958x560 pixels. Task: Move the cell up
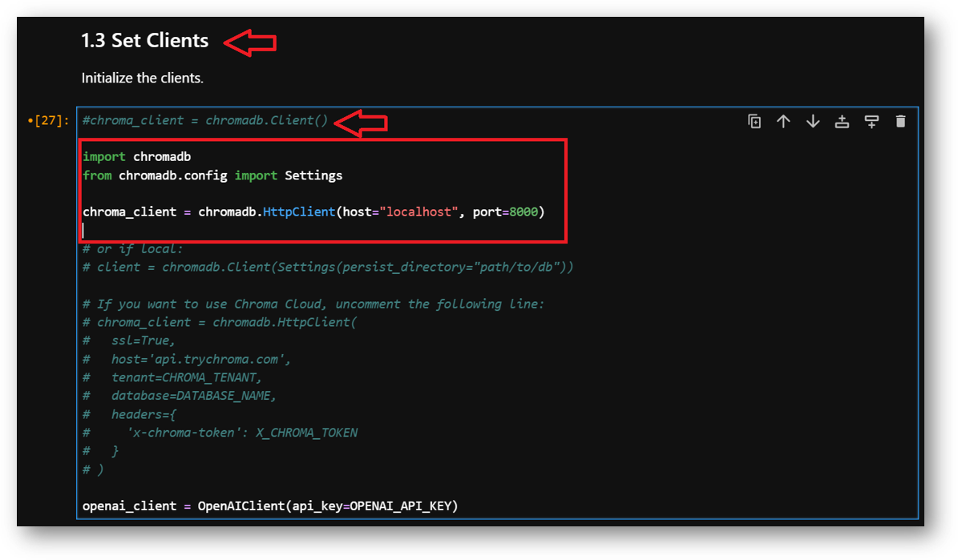point(783,120)
